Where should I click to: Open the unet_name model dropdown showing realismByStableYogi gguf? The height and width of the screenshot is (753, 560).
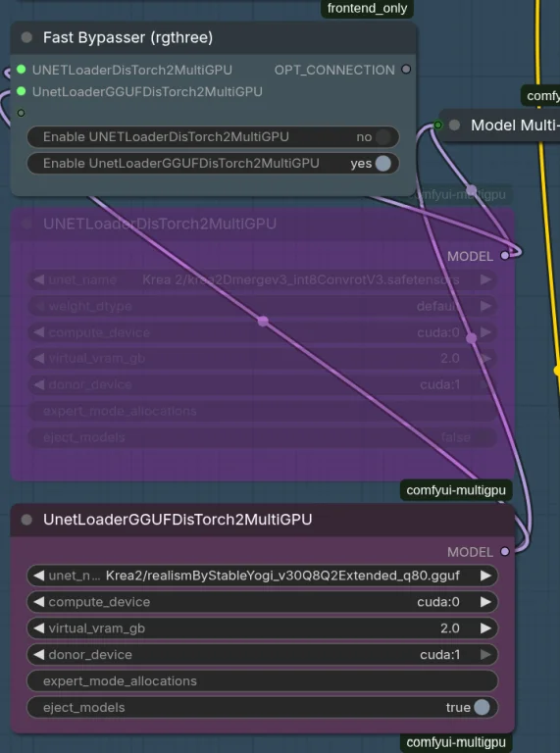point(262,576)
